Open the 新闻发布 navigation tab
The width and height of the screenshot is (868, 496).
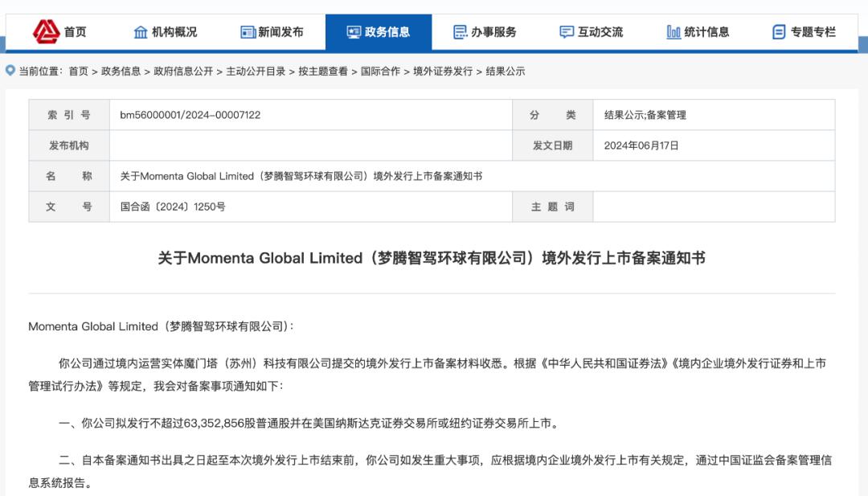[x=272, y=32]
